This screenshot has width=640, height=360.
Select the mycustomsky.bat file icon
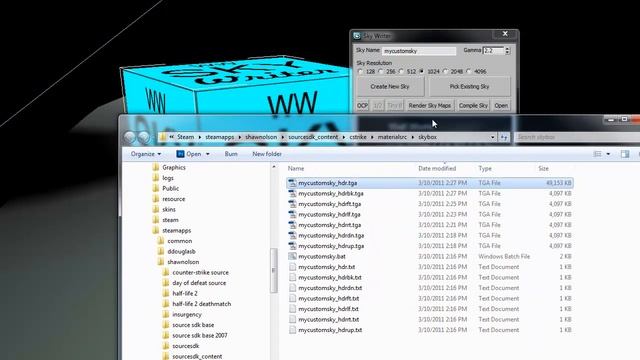[x=292, y=256]
